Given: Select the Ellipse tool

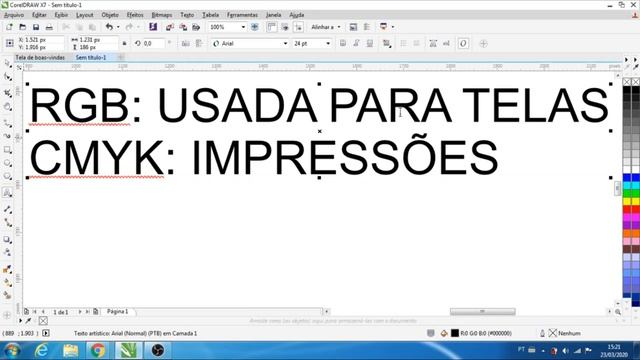Looking at the screenshot, I should click(8, 163).
